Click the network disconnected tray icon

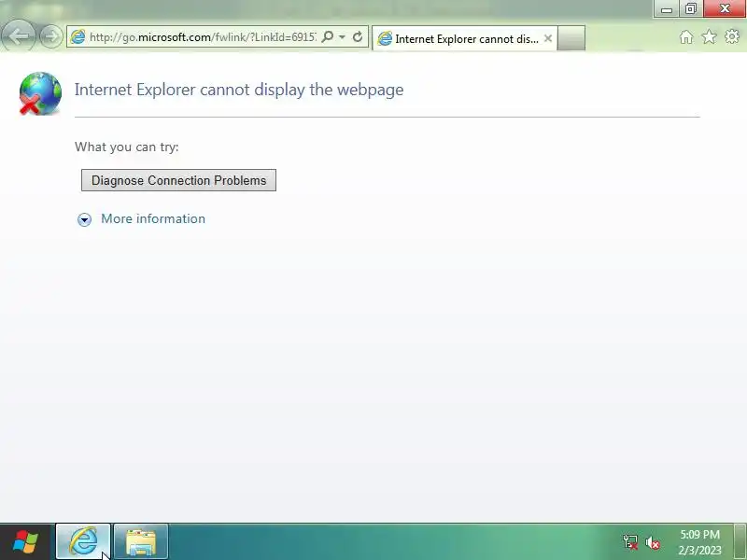[629, 542]
